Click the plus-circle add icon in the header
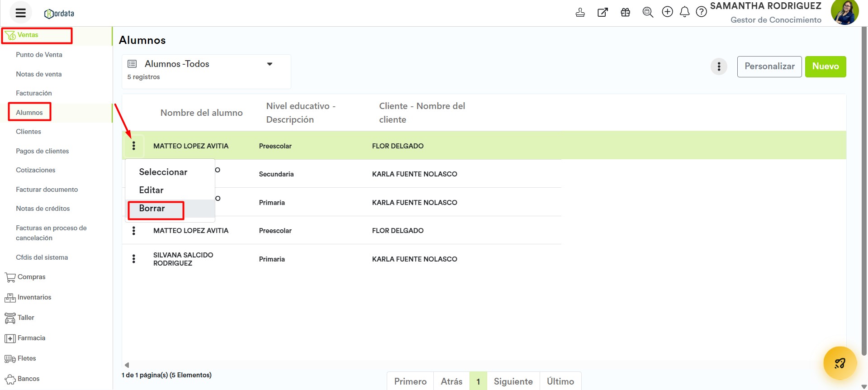 tap(667, 12)
